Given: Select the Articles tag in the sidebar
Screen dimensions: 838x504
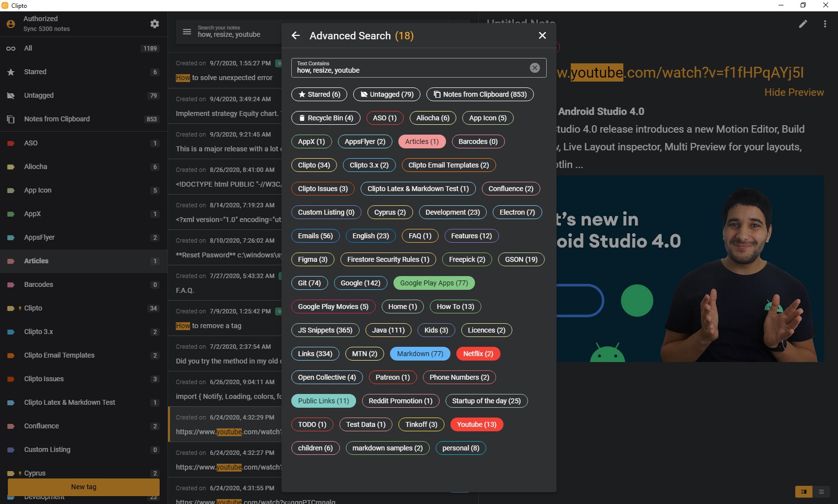Looking at the screenshot, I should [x=84, y=261].
